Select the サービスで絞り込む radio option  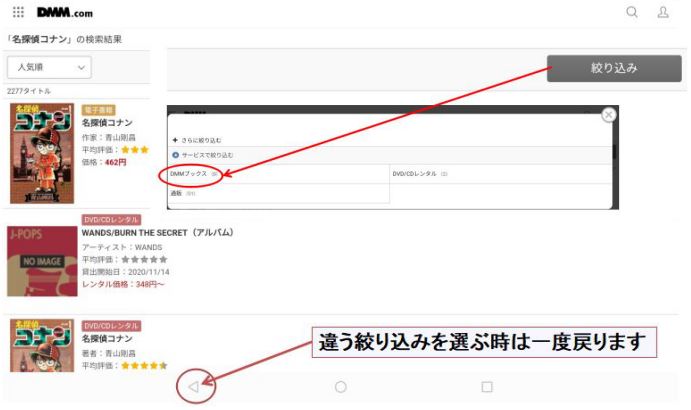[175, 155]
